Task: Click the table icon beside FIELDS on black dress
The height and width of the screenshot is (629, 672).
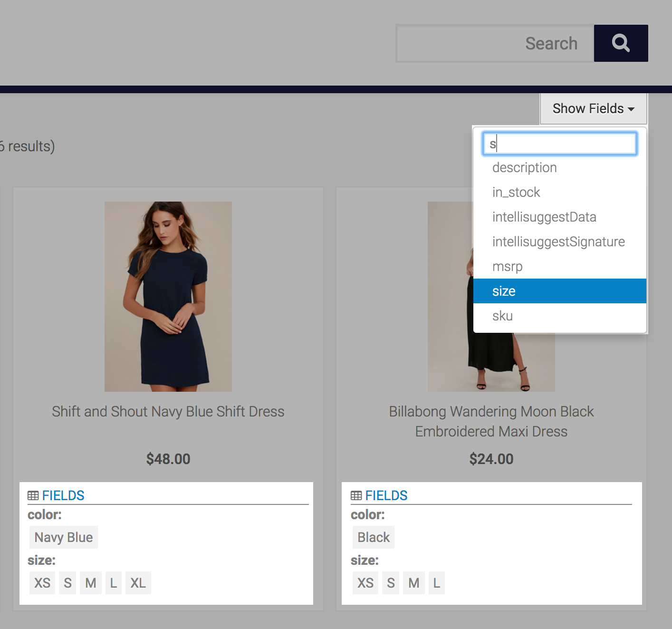Action: tap(356, 495)
